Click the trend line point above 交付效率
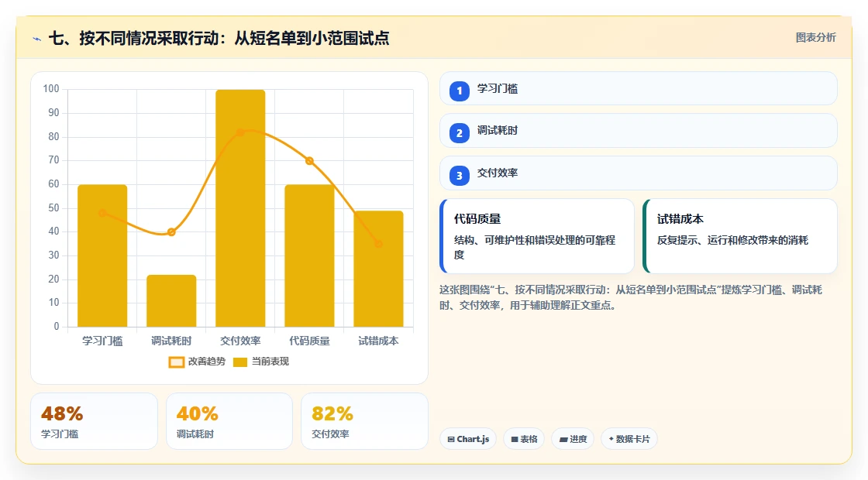The height and width of the screenshot is (480, 868). pyautogui.click(x=240, y=132)
